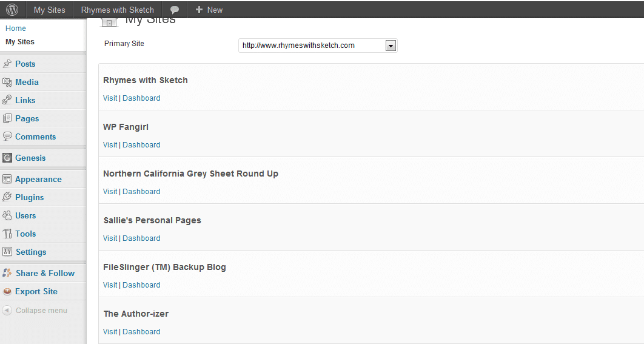Click the chain icon beside Links
Viewport: 644px width, 344px height.
pyautogui.click(x=7, y=100)
